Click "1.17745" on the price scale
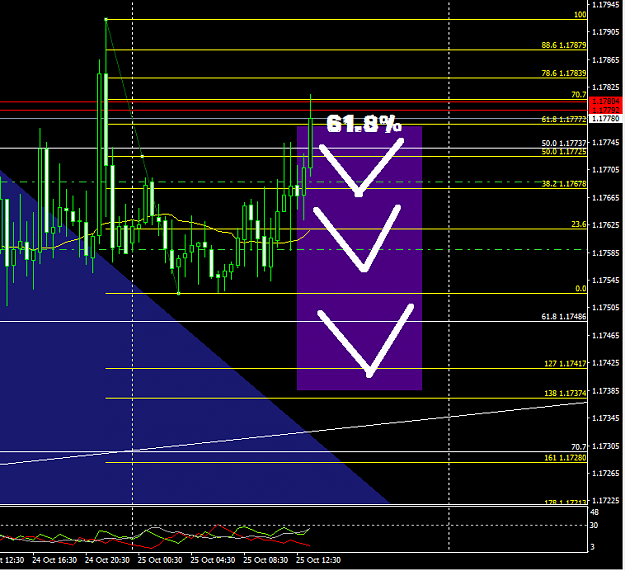 pos(606,142)
